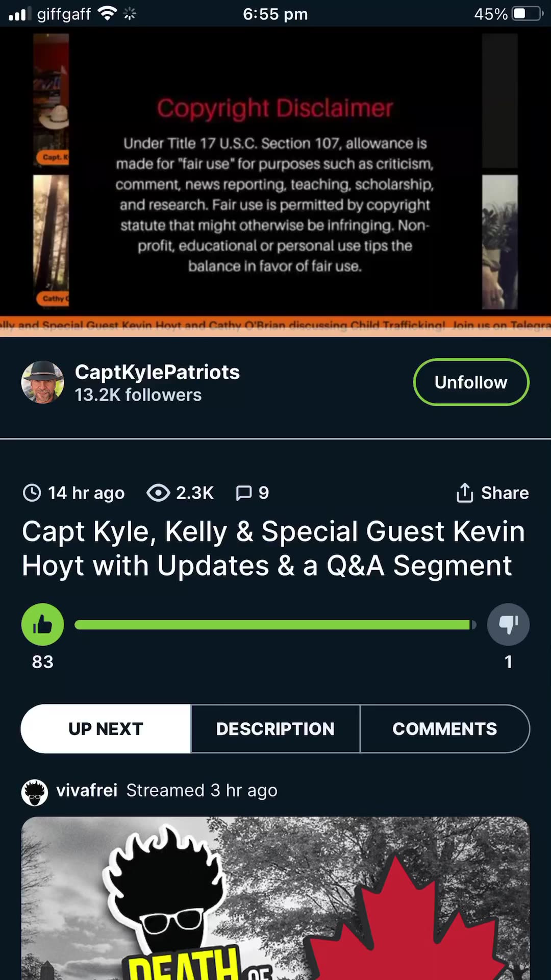The image size is (551, 980).
Task: Tap the eye views icon
Action: (159, 493)
